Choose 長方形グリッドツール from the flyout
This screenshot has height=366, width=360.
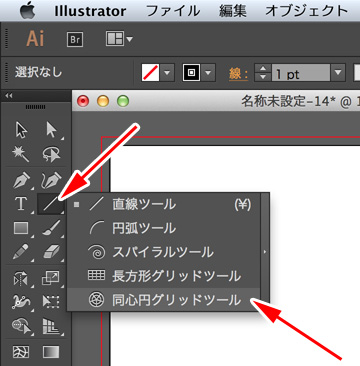164,276
